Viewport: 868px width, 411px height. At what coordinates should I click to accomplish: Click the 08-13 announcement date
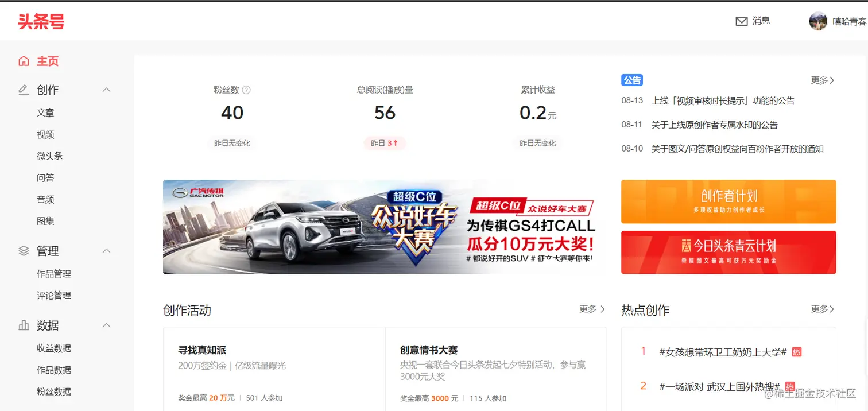click(632, 100)
